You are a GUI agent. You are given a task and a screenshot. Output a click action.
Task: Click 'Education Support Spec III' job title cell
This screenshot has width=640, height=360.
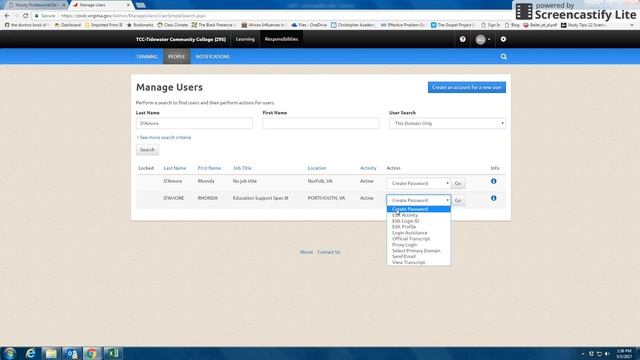pyautogui.click(x=260, y=198)
